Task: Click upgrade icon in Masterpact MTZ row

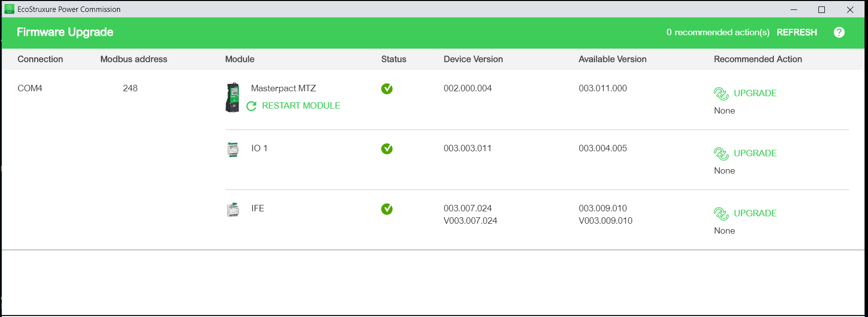Action: click(x=721, y=93)
